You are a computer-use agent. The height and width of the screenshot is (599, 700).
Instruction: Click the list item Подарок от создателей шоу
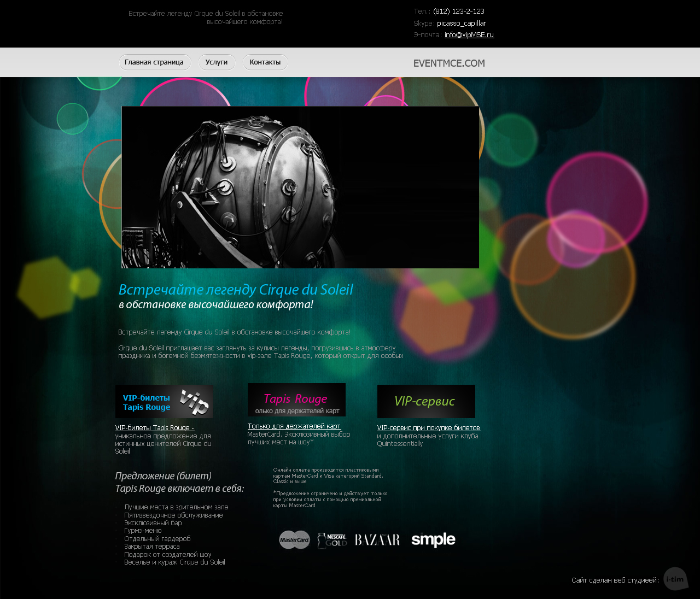click(x=168, y=555)
